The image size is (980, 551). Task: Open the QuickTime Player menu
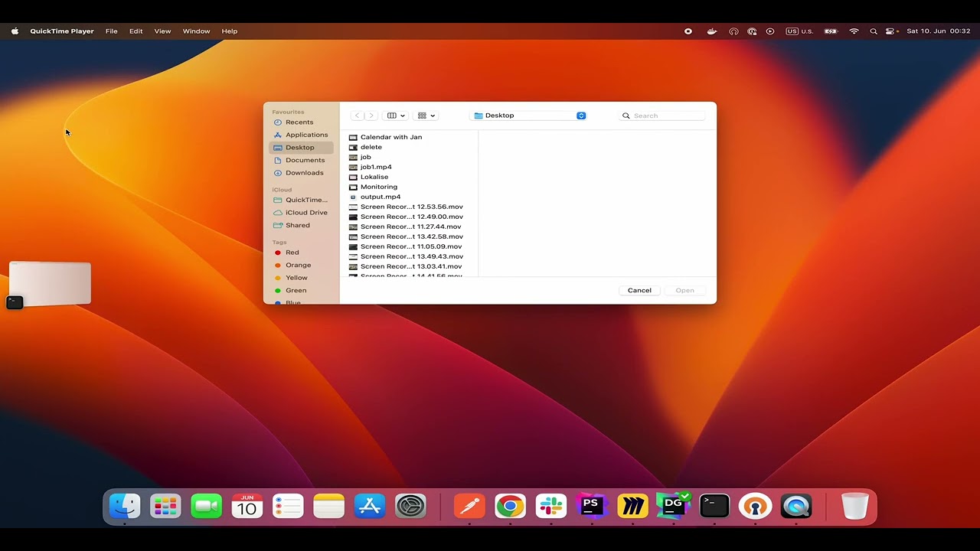(x=62, y=31)
